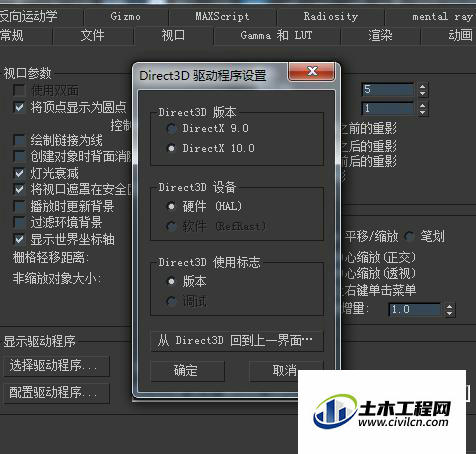
Task: Open the Radiosity tab
Action: (331, 17)
